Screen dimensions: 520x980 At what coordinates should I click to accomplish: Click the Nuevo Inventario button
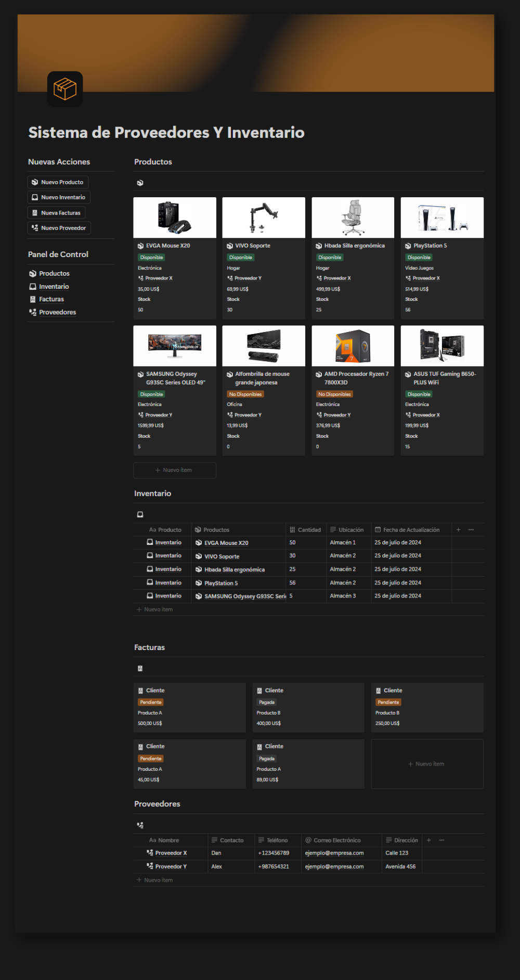(x=59, y=197)
